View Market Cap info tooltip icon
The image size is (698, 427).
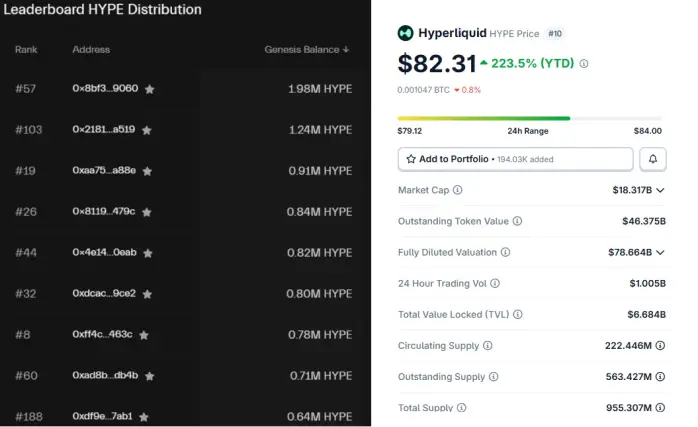pos(458,190)
